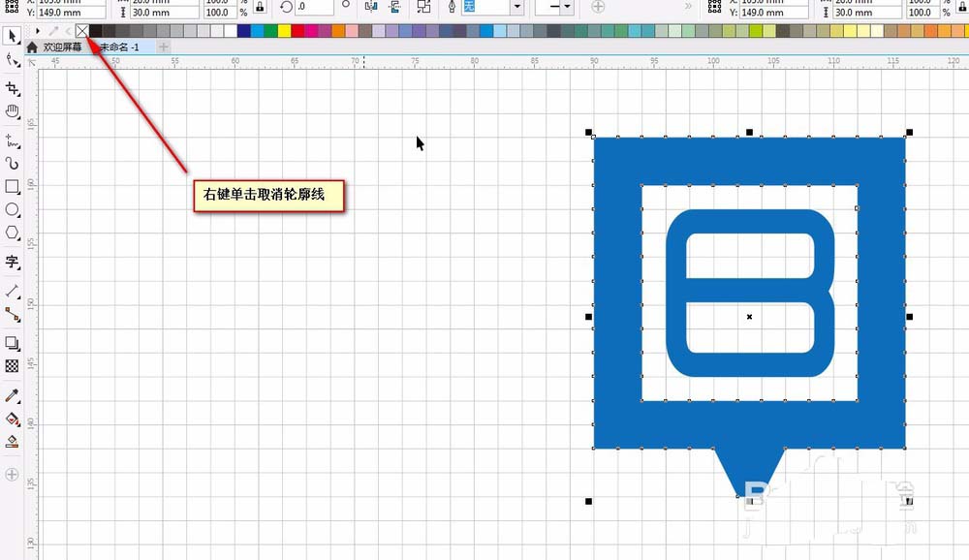969x560 pixels.
Task: Select the Pick tool arrow
Action: (x=12, y=37)
